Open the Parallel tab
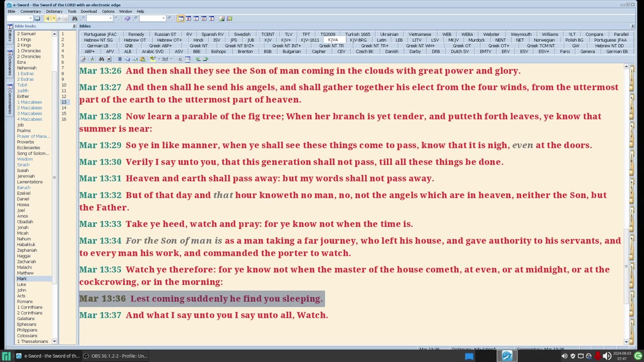 (621, 35)
